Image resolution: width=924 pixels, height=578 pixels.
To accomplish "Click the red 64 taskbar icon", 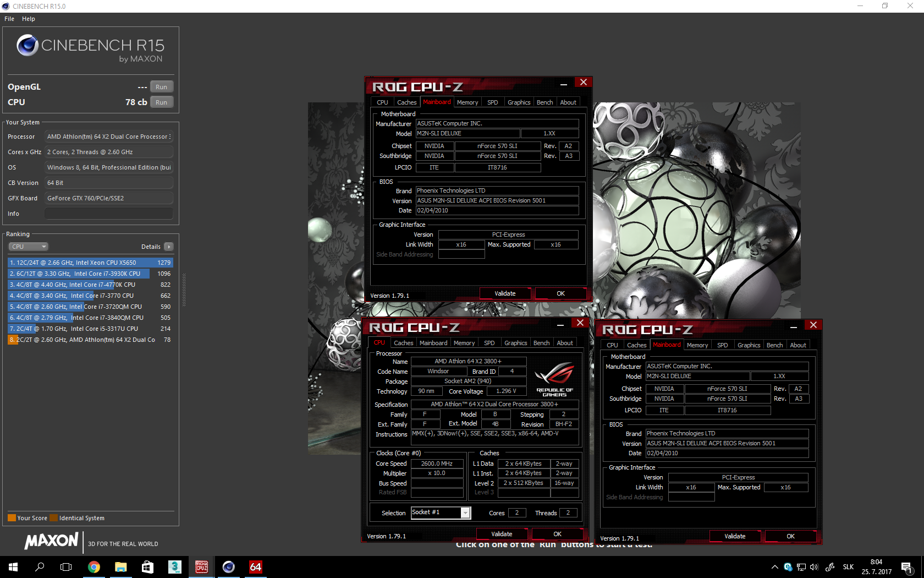I will (x=256, y=567).
